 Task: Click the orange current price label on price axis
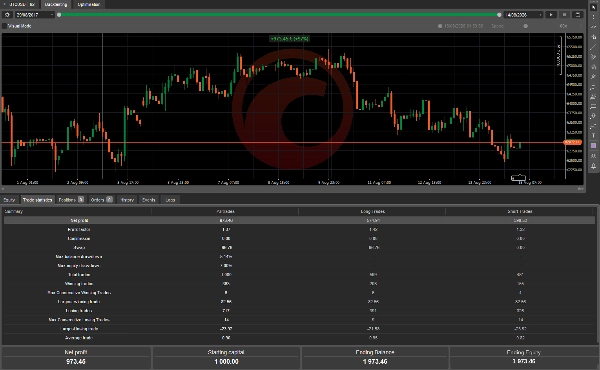click(572, 142)
